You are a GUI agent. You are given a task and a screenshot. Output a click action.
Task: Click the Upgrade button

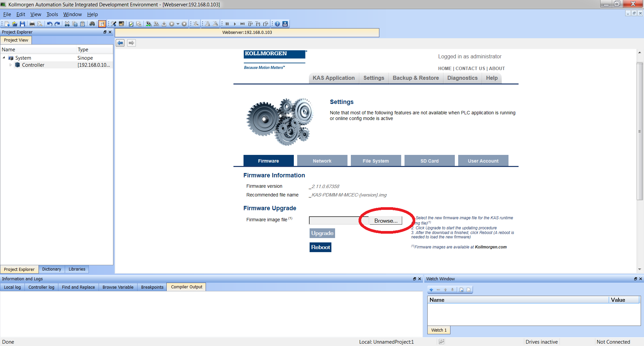point(322,233)
